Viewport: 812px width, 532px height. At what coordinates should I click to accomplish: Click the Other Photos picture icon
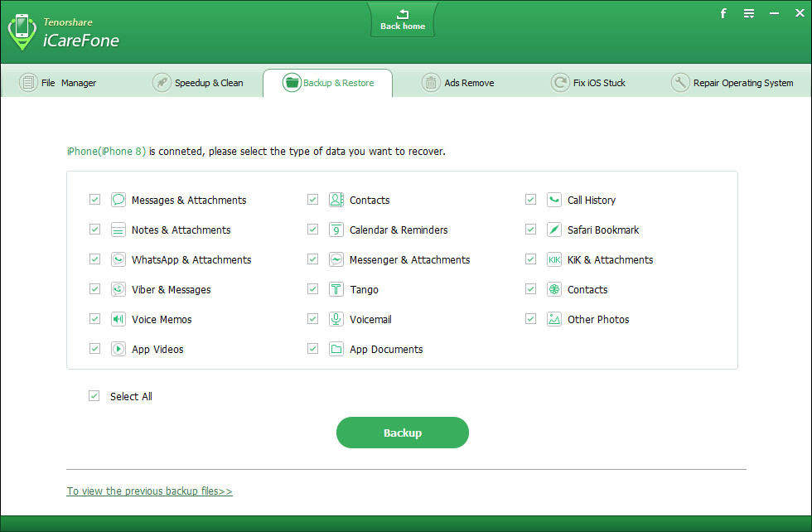554,319
